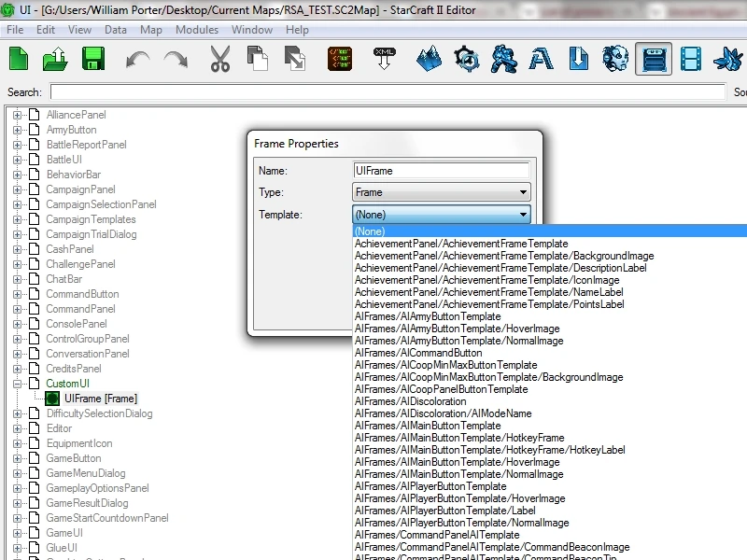Click the New document toolbar icon
This screenshot has height=560, width=747.
coord(19,59)
